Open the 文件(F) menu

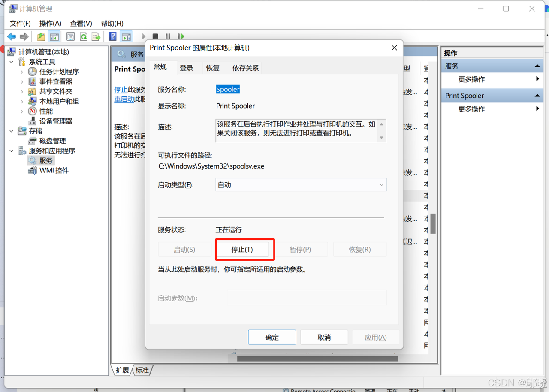pos(20,23)
